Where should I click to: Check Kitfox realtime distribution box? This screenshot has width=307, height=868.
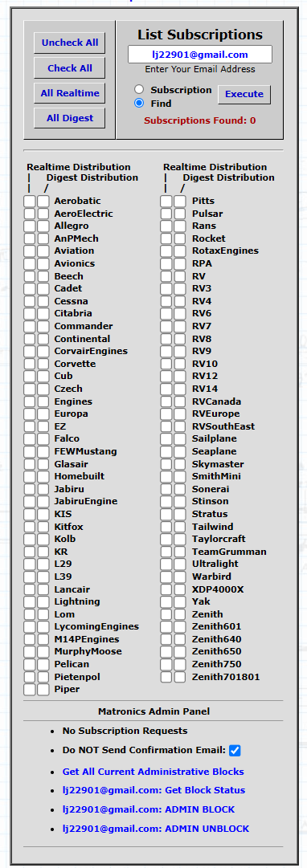coord(30,527)
